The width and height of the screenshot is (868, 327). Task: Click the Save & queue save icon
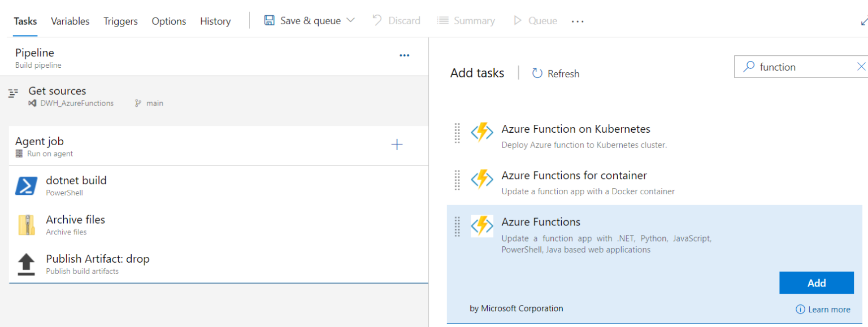pyautogui.click(x=270, y=20)
